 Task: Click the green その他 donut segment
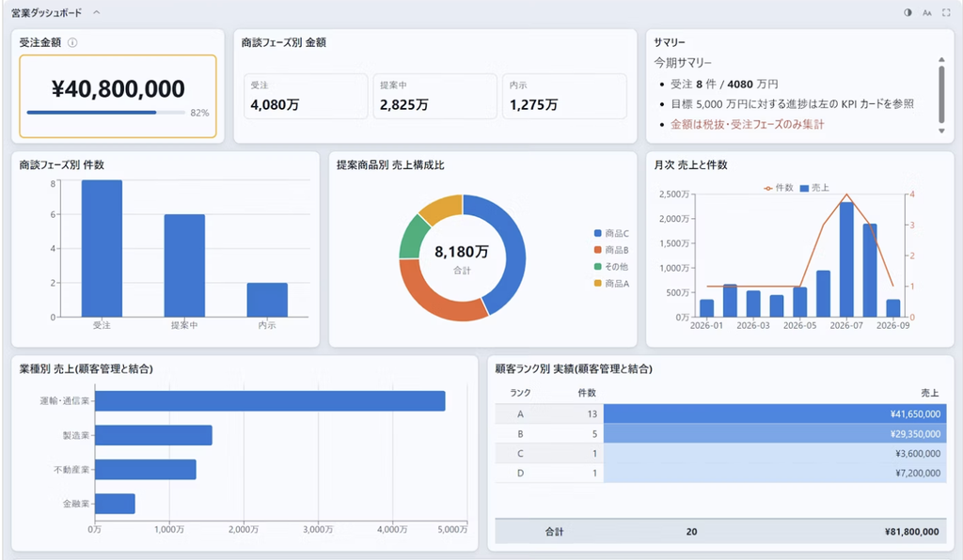412,237
